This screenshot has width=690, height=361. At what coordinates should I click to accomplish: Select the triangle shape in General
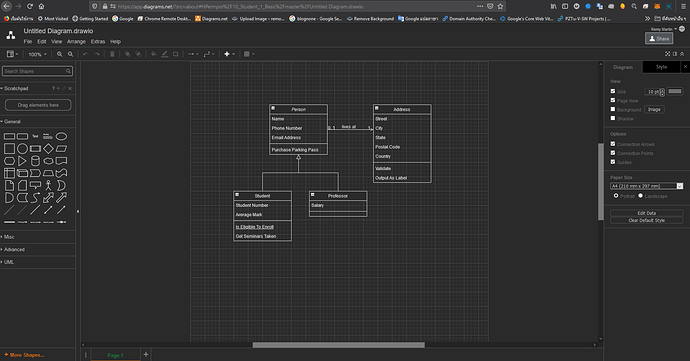click(22, 161)
